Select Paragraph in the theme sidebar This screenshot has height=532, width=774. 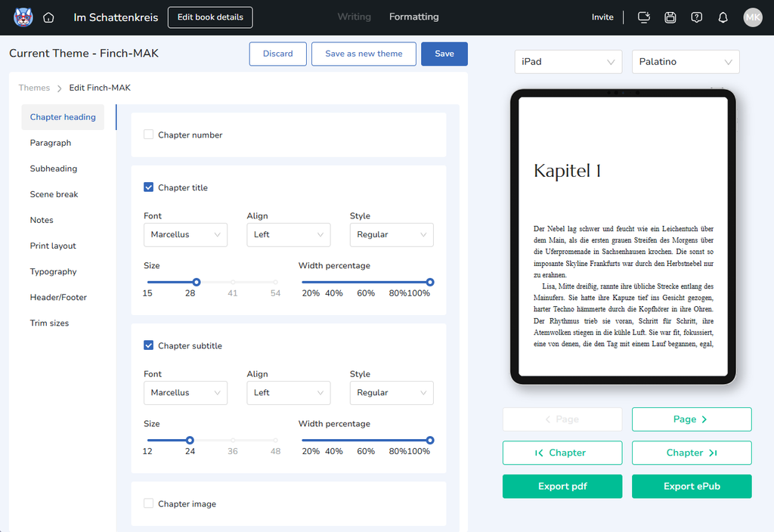[x=51, y=143]
